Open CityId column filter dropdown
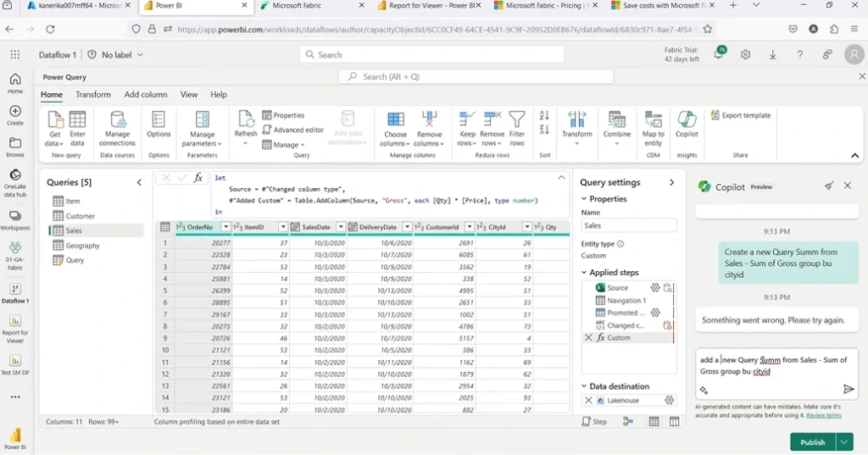The width and height of the screenshot is (868, 455). (x=526, y=227)
